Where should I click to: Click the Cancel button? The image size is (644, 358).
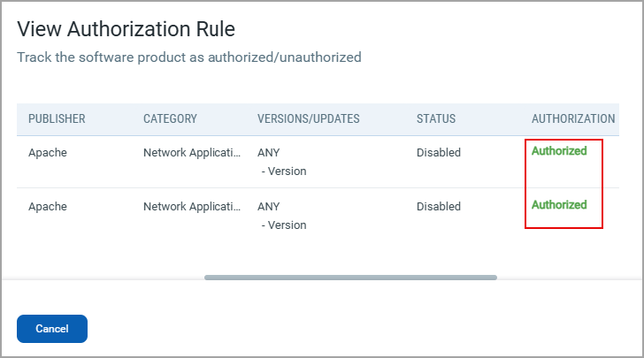pos(52,329)
